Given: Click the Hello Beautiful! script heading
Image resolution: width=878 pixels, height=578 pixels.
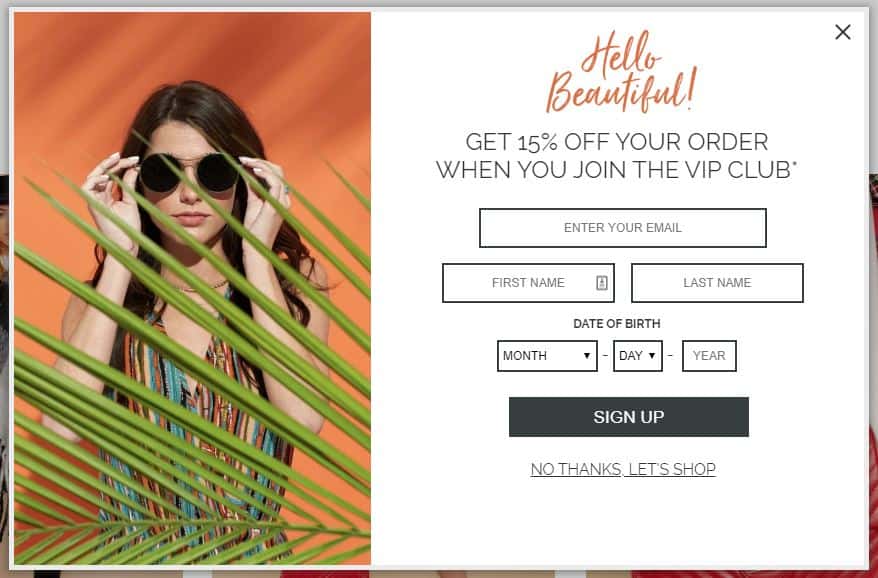Looking at the screenshot, I should click(622, 72).
